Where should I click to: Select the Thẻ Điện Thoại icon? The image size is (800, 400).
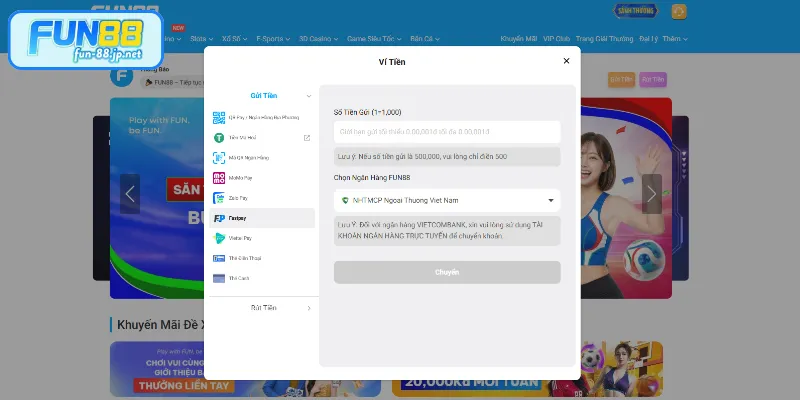point(219,258)
